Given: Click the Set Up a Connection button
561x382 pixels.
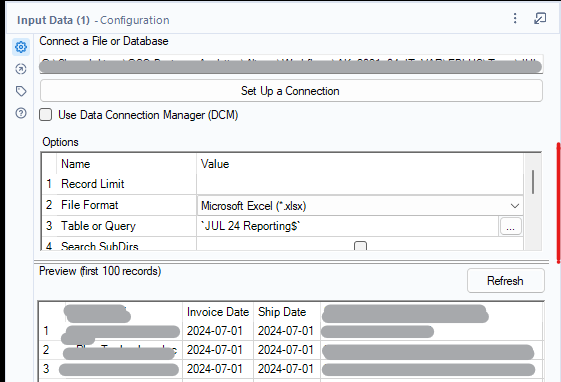Looking at the screenshot, I should pos(291,91).
